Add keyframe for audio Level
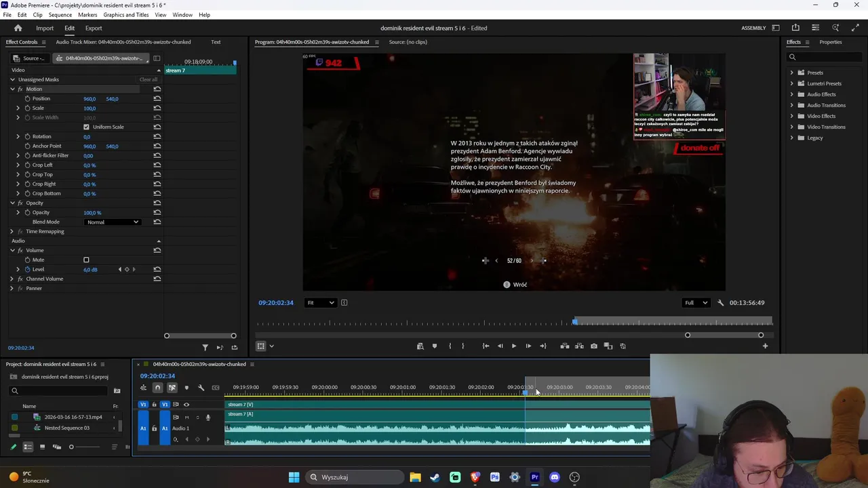 [127, 270]
